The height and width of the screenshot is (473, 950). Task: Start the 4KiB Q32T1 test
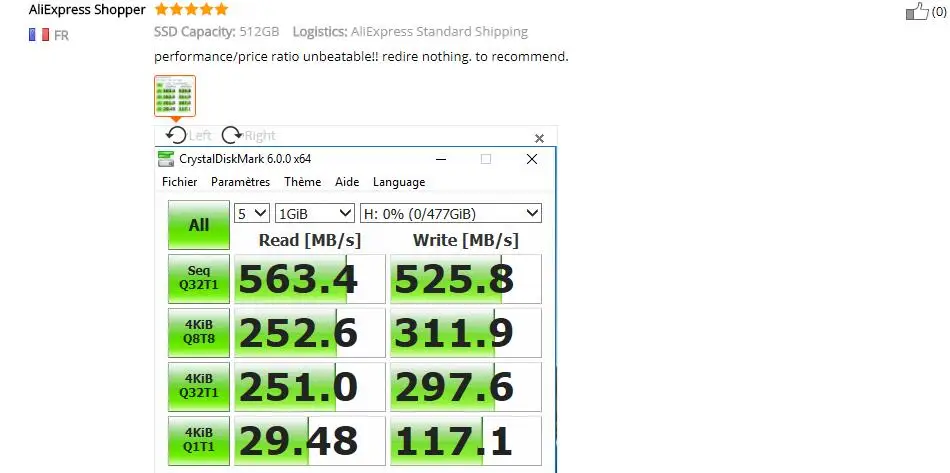coord(199,386)
